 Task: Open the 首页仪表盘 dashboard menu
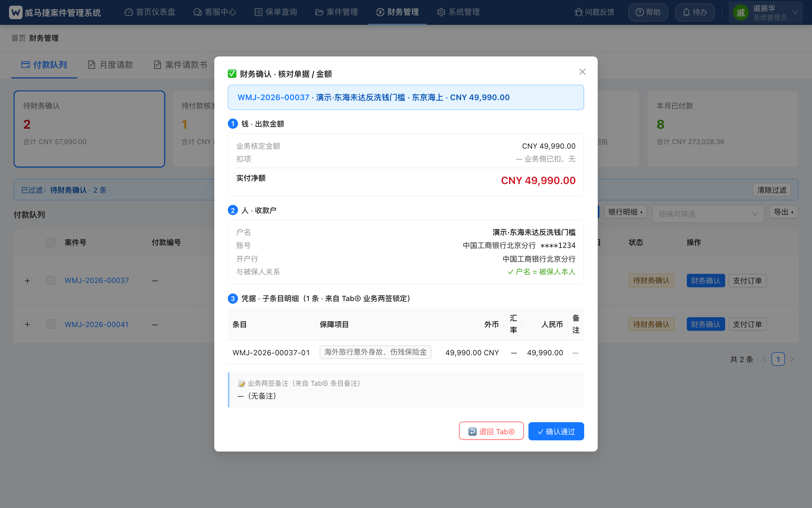[150, 12]
